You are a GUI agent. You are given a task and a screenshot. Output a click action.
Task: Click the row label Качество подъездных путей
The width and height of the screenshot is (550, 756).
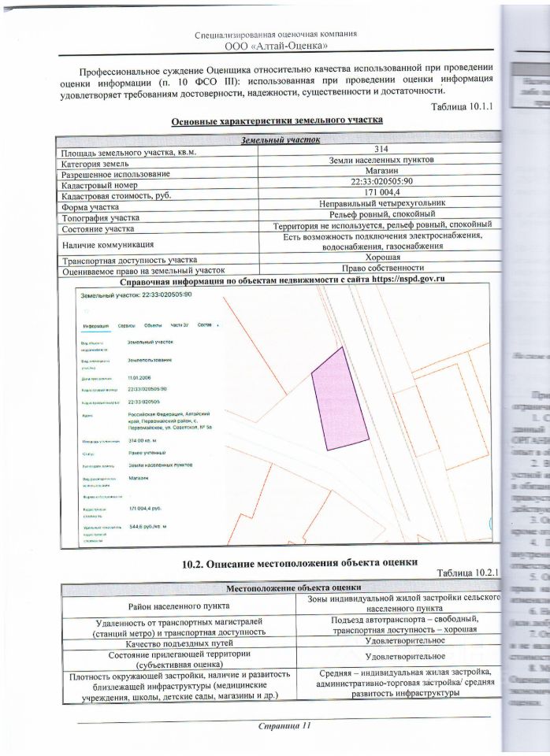179,643
